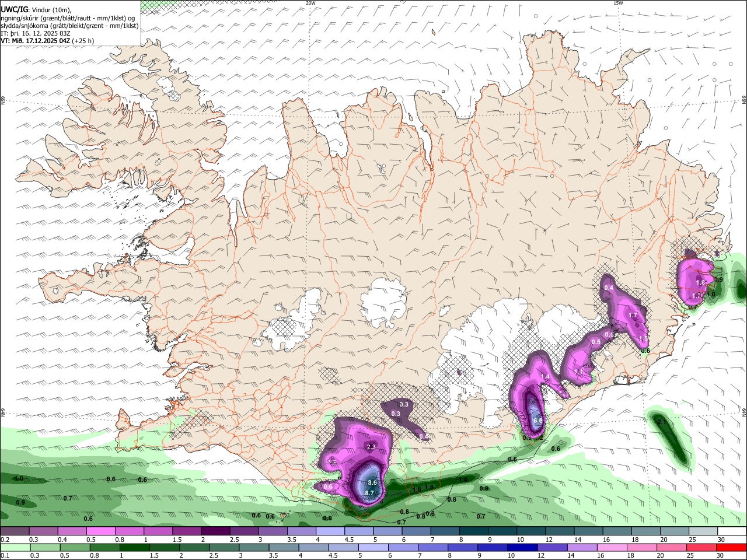Click the bright pink 0.5 swatch in upper legend row

coord(100,531)
